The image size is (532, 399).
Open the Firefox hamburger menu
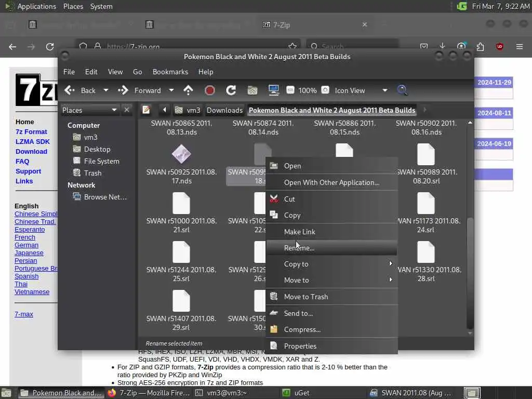click(520, 46)
